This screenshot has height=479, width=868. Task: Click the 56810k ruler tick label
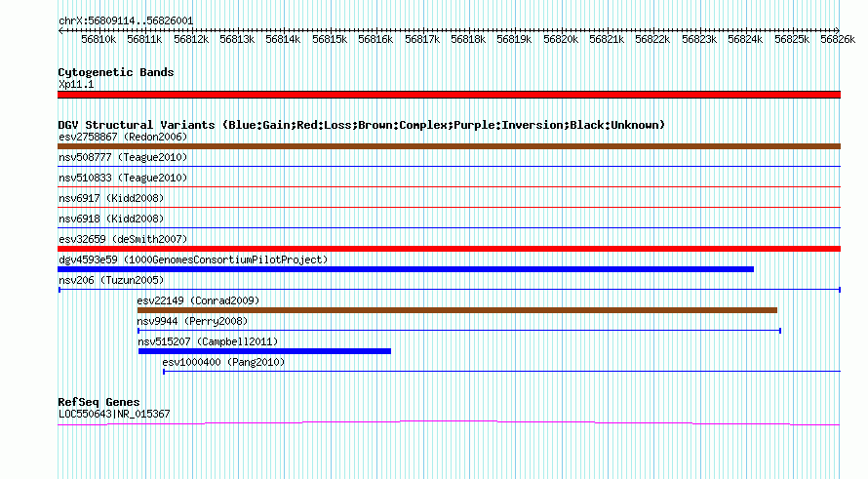pos(99,40)
